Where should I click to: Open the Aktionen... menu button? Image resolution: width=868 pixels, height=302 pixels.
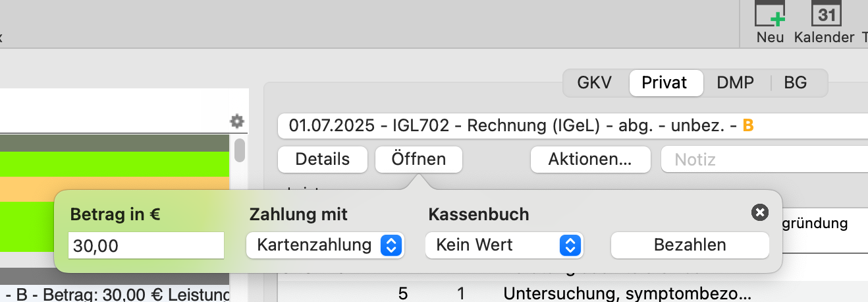591,159
